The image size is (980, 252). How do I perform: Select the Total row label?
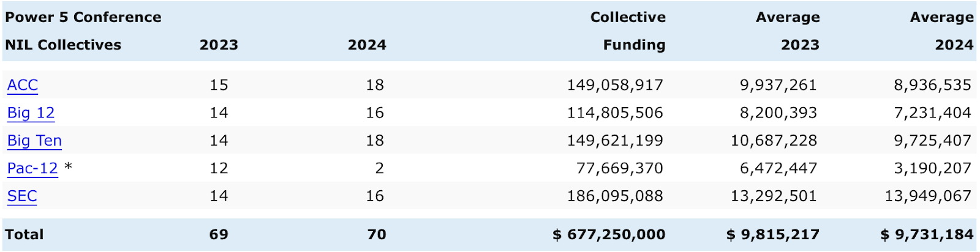click(x=24, y=235)
